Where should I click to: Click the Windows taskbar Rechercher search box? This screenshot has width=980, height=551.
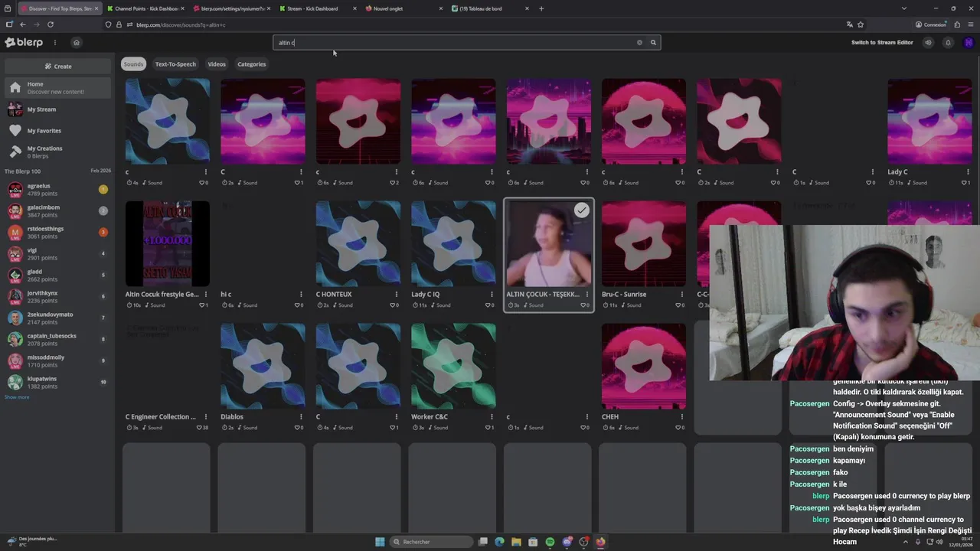coord(430,542)
